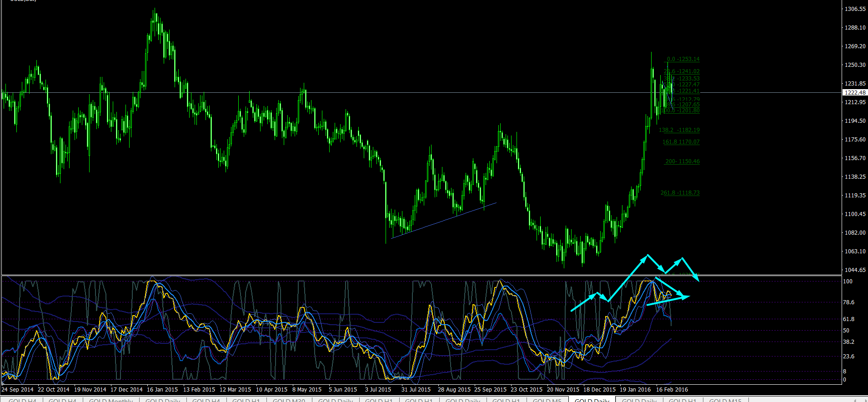Viewport: 868px width, 402px height.
Task: Click the 1138.25 price axis label
Action: pos(855,177)
